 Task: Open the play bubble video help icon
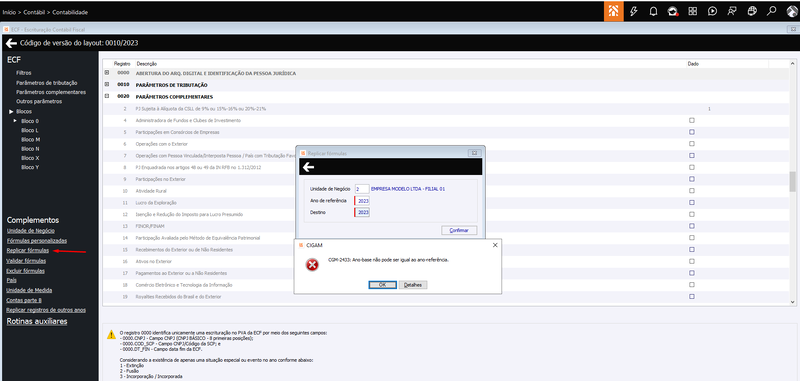coord(712,11)
